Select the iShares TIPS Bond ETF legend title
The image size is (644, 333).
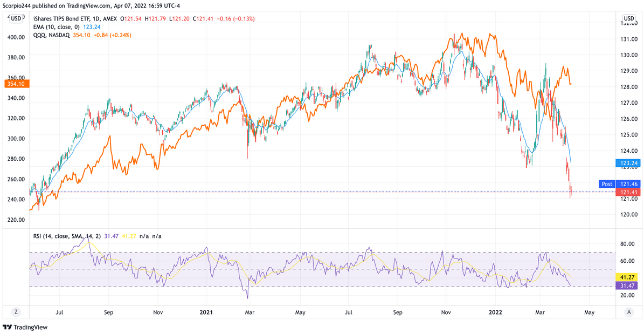pos(75,18)
